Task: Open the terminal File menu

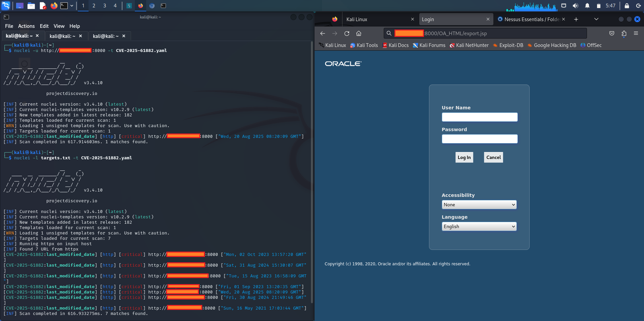Action: coord(9,26)
